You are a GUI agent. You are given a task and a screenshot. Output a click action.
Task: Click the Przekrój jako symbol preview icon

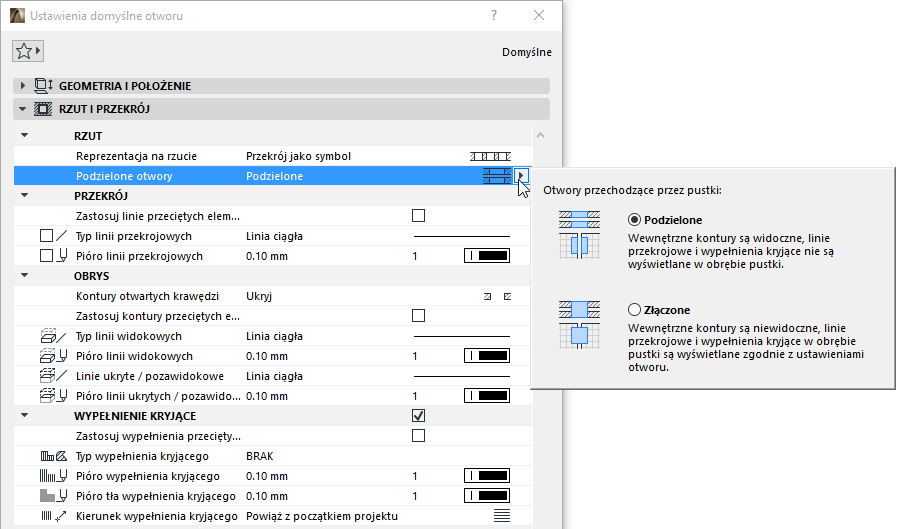click(x=490, y=156)
